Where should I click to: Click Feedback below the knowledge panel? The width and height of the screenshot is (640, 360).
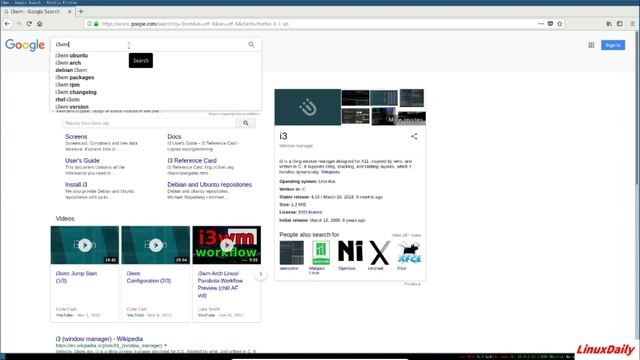(412, 284)
